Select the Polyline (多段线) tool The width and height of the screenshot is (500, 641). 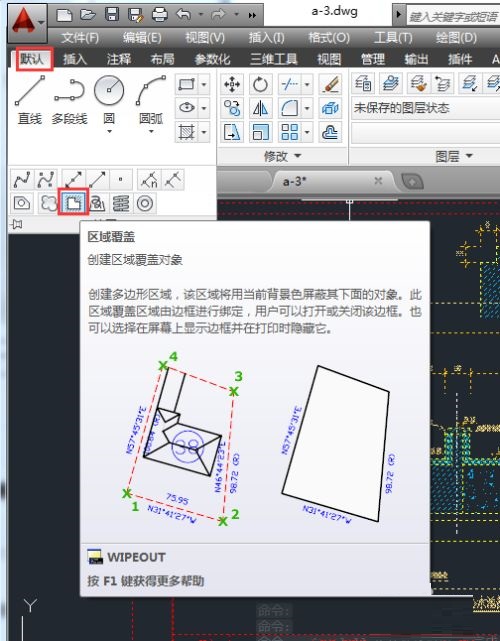[x=69, y=99]
